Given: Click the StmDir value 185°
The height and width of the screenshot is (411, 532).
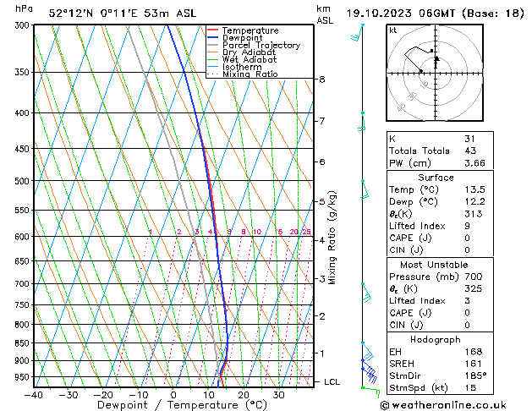Looking at the screenshot, I should (x=475, y=375).
